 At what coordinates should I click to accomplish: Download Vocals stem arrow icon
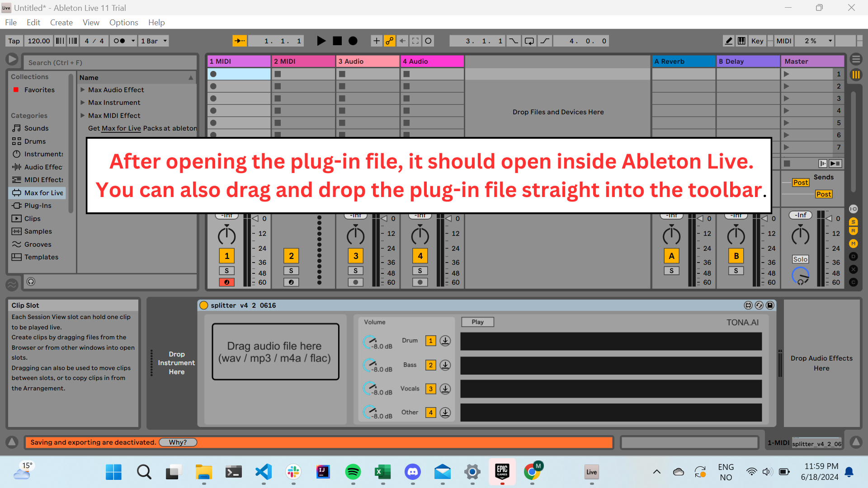445,389
